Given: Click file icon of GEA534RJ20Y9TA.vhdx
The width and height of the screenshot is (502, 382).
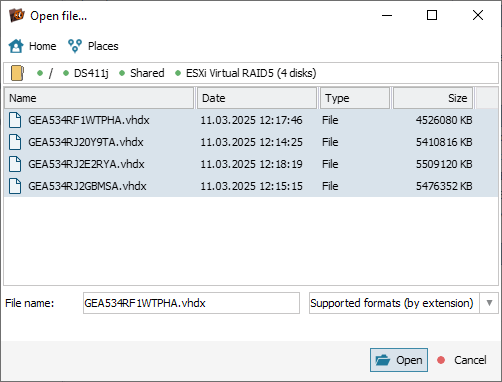Looking at the screenshot, I should click(15, 142).
